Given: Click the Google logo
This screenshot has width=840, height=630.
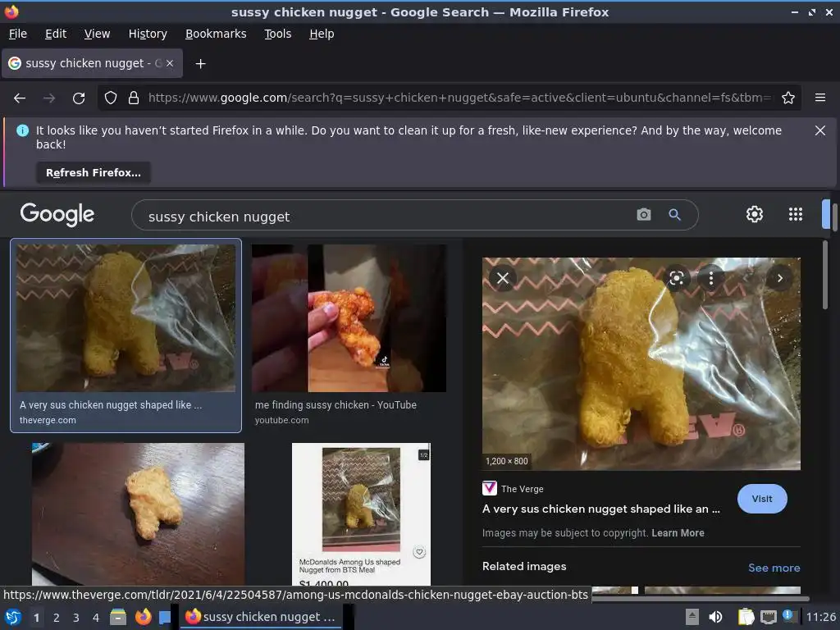Looking at the screenshot, I should tap(57, 215).
